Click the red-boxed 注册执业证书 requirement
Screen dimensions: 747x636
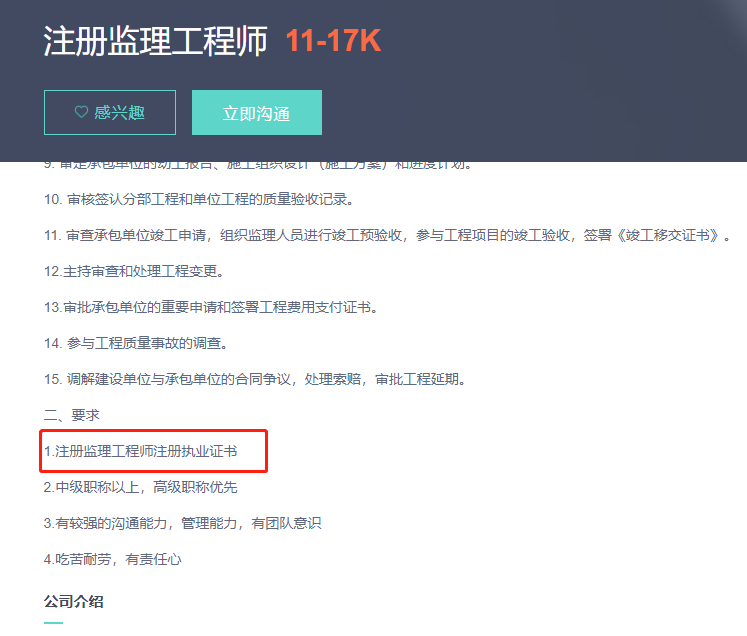[141, 452]
